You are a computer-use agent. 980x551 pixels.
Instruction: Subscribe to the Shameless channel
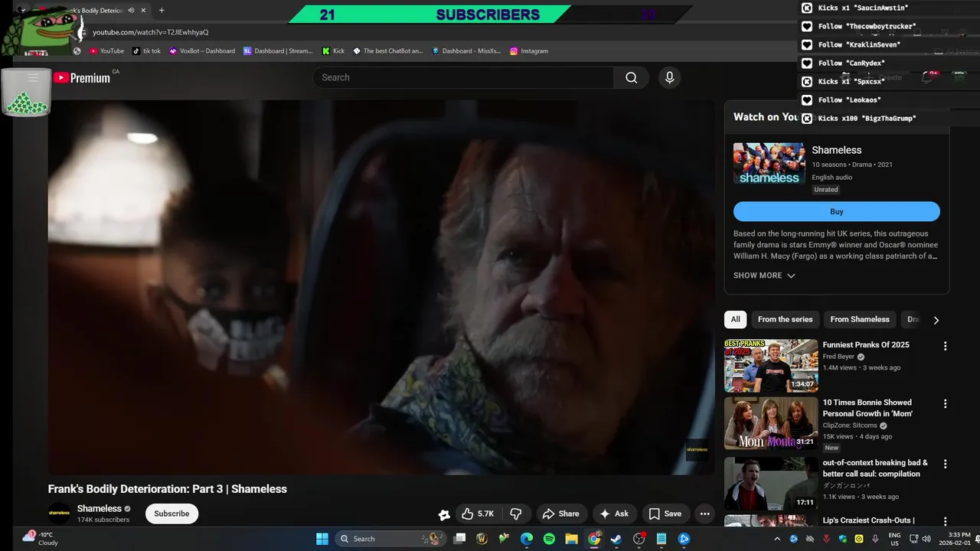[x=171, y=514]
